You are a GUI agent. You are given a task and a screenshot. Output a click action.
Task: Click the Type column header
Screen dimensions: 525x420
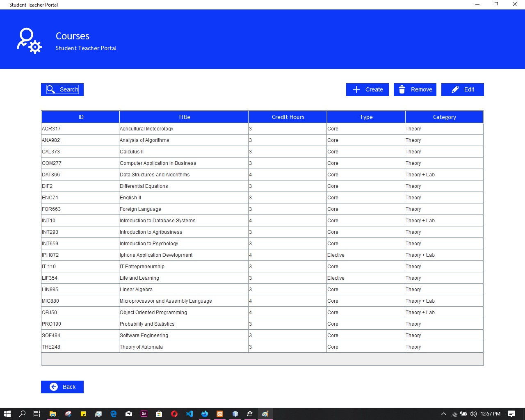pyautogui.click(x=366, y=117)
